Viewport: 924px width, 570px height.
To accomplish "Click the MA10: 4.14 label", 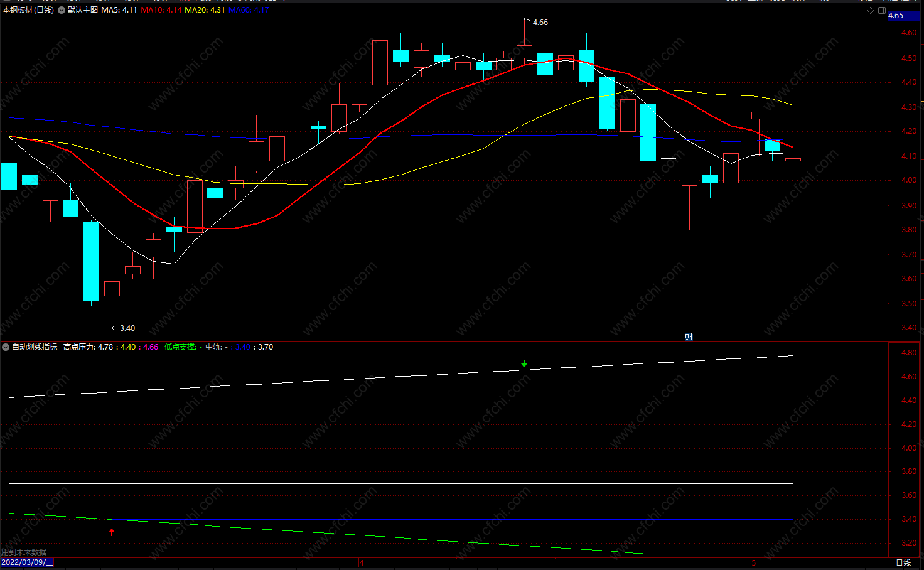I will coord(161,10).
